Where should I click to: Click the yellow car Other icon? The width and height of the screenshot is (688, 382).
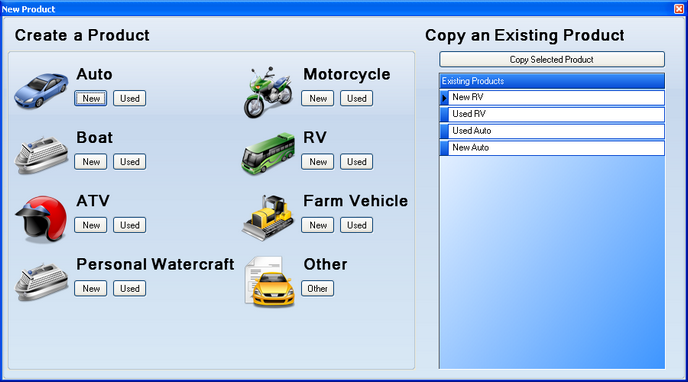pos(269,282)
